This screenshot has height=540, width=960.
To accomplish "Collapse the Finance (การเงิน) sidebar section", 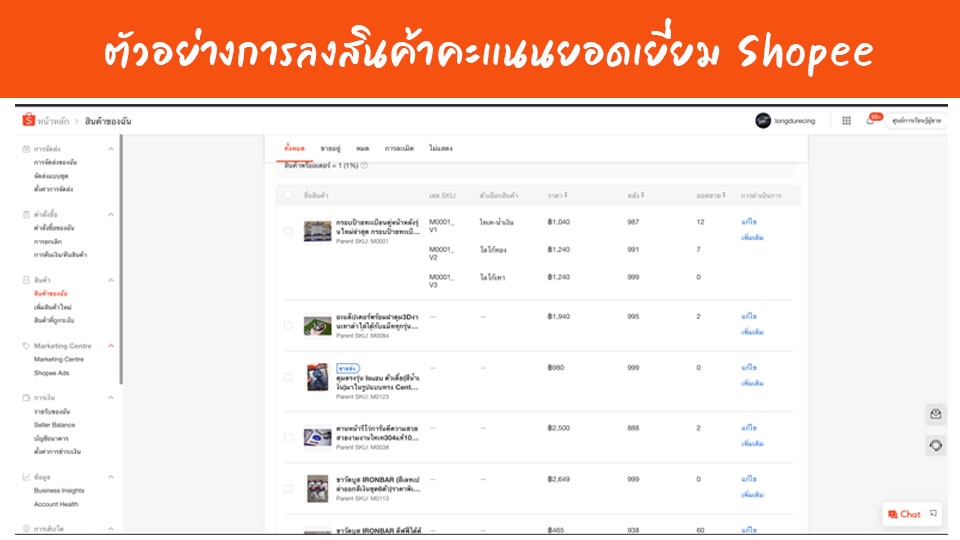I will [111, 398].
